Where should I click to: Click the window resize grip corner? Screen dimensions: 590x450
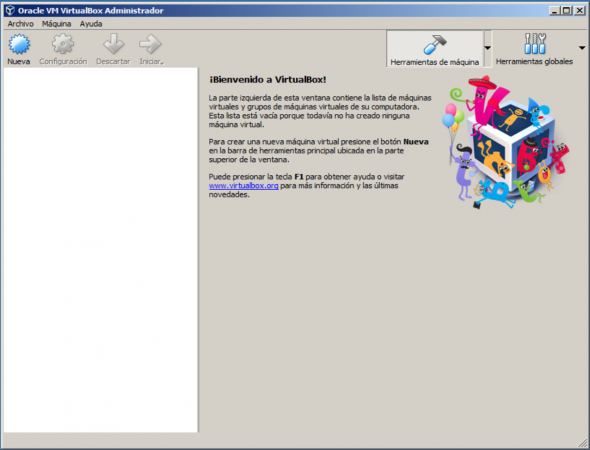click(x=582, y=442)
